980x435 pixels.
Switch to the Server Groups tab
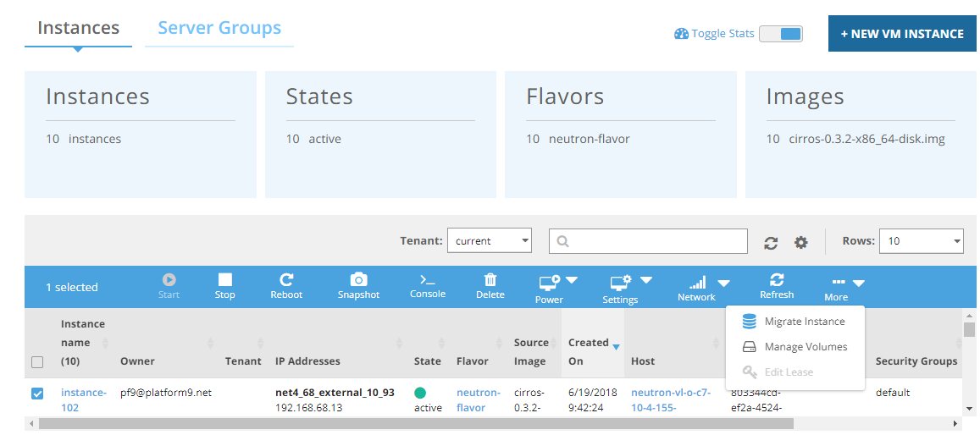tap(219, 28)
